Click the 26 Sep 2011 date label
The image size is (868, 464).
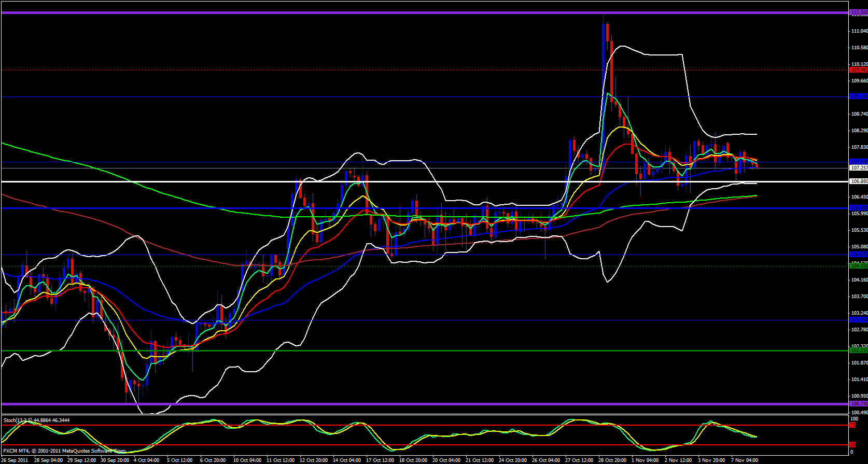click(15, 460)
